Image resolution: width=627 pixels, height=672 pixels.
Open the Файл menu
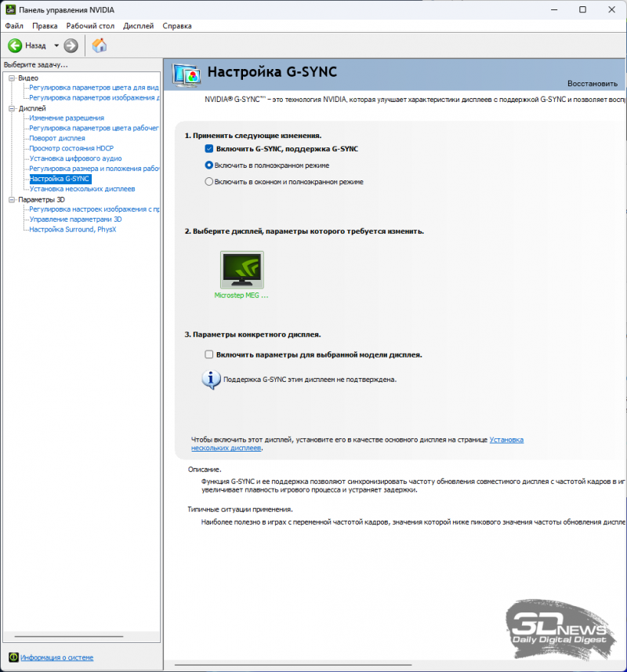click(x=14, y=26)
